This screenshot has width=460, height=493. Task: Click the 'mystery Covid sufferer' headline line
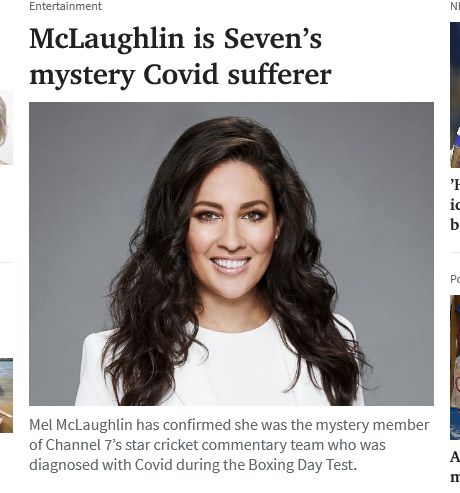[180, 75]
